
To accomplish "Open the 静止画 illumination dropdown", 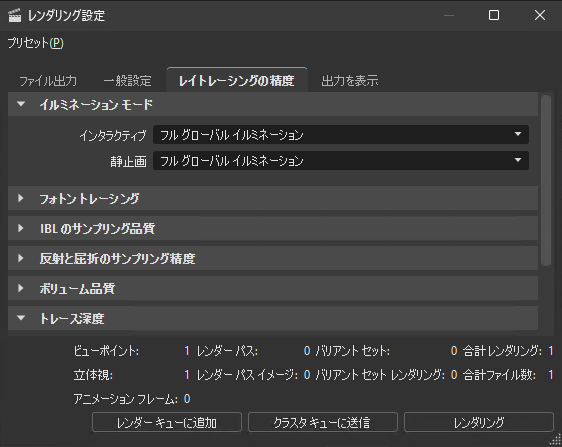I will [x=341, y=161].
